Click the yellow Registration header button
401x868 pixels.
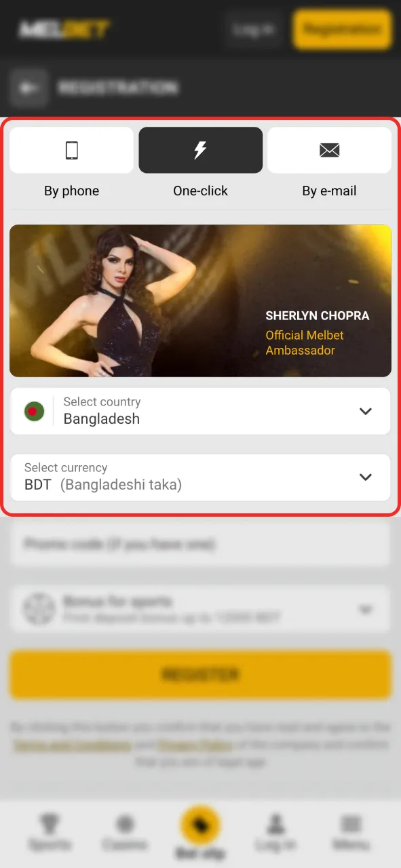(x=342, y=30)
